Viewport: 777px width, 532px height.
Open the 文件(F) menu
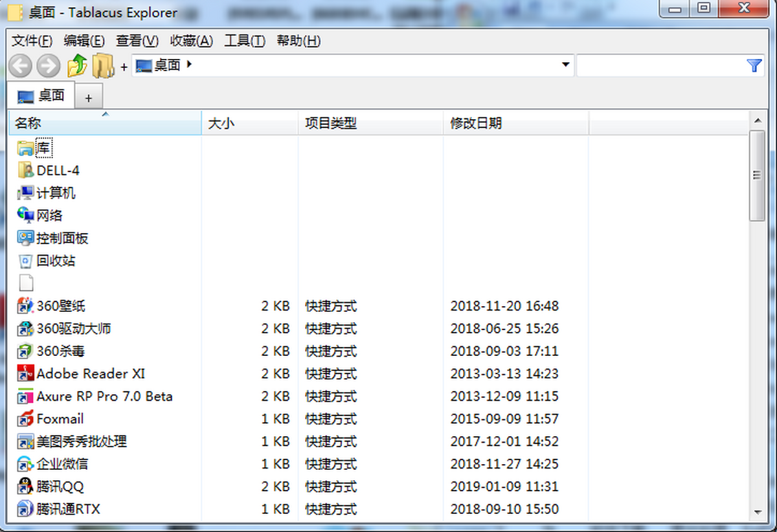click(x=32, y=41)
